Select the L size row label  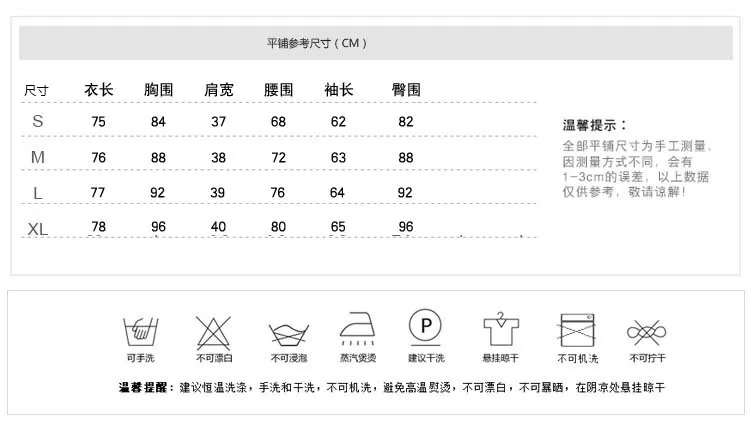pyautogui.click(x=38, y=193)
